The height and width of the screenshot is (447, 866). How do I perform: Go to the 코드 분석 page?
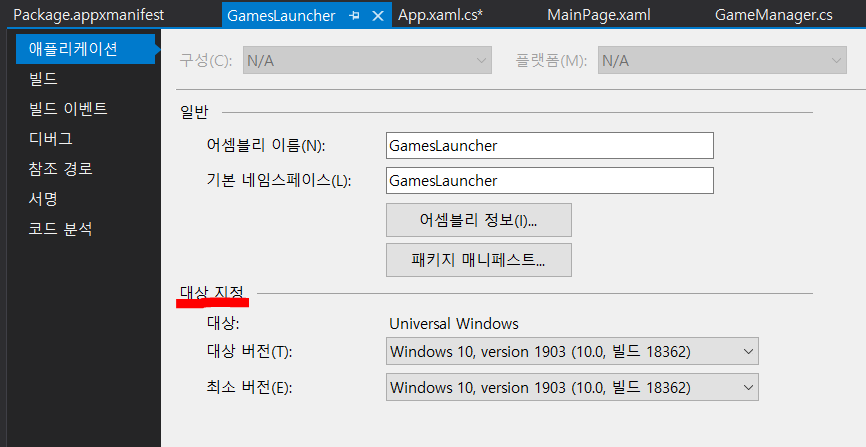point(60,228)
